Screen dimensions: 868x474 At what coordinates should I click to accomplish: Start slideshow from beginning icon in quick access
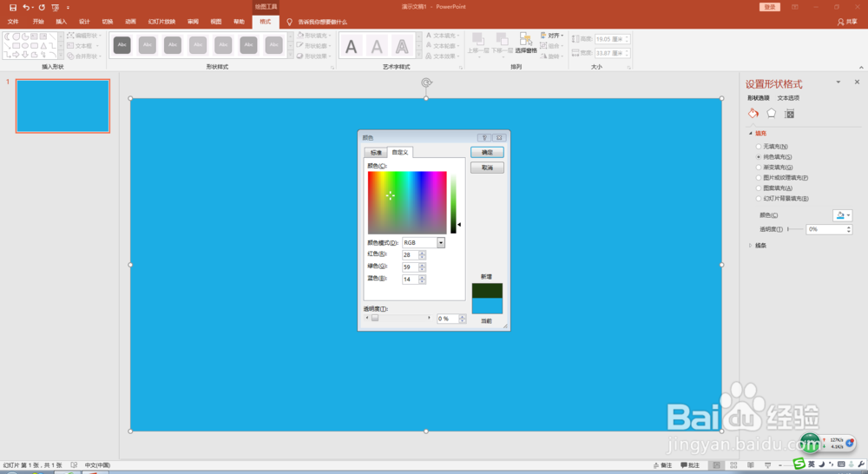(x=56, y=7)
